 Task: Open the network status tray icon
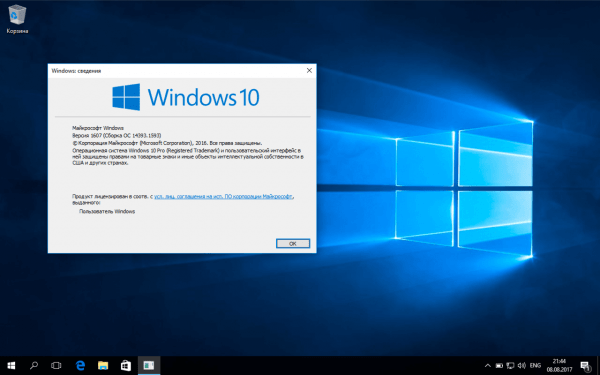(x=510, y=366)
